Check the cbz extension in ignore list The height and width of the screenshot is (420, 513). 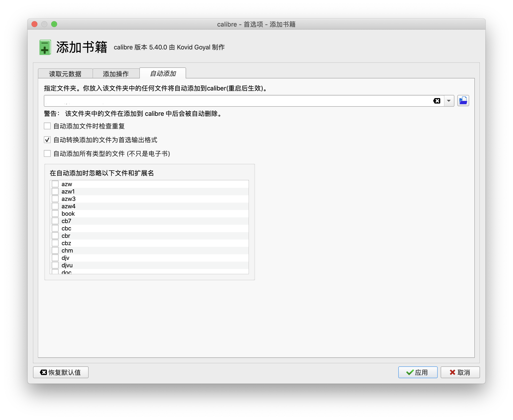pos(55,243)
